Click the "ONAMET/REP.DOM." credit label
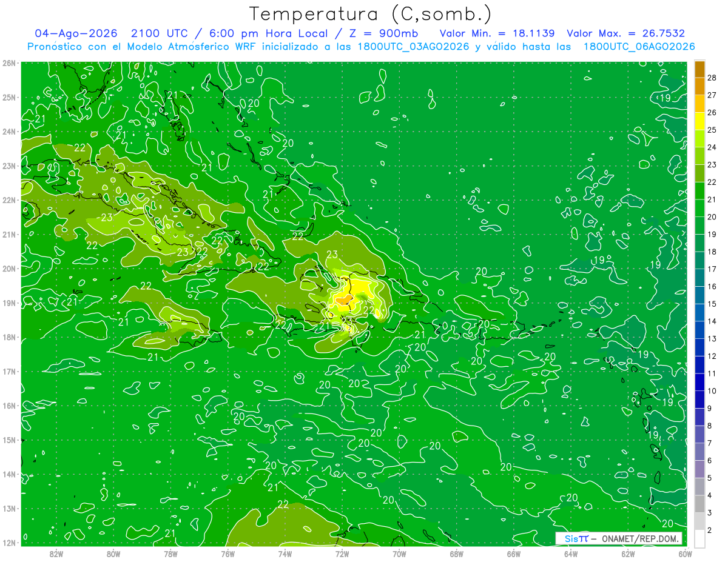728x562 pixels. pyautogui.click(x=641, y=538)
